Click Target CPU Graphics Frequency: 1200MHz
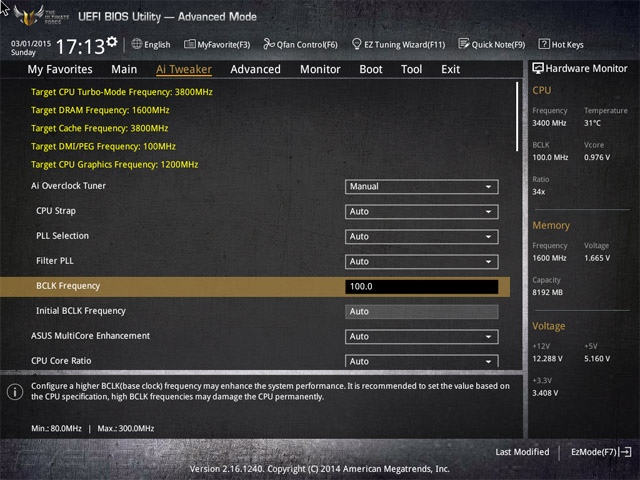 [115, 164]
